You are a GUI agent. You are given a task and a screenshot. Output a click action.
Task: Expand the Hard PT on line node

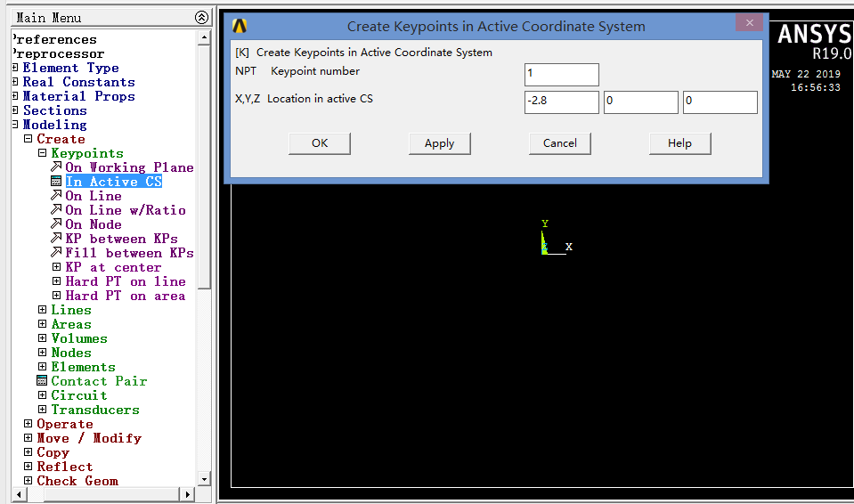click(57, 281)
